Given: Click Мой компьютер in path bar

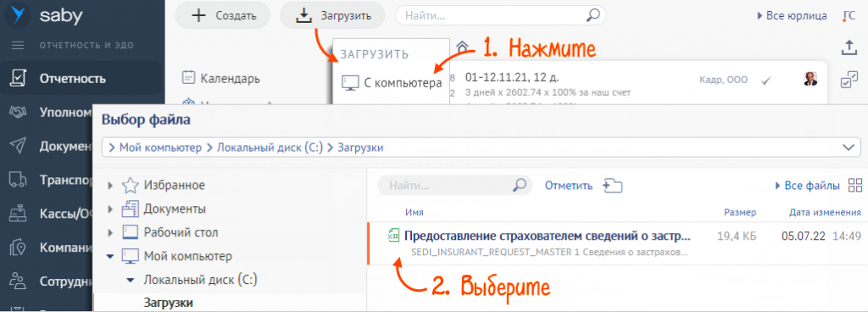Looking at the screenshot, I should [160, 148].
